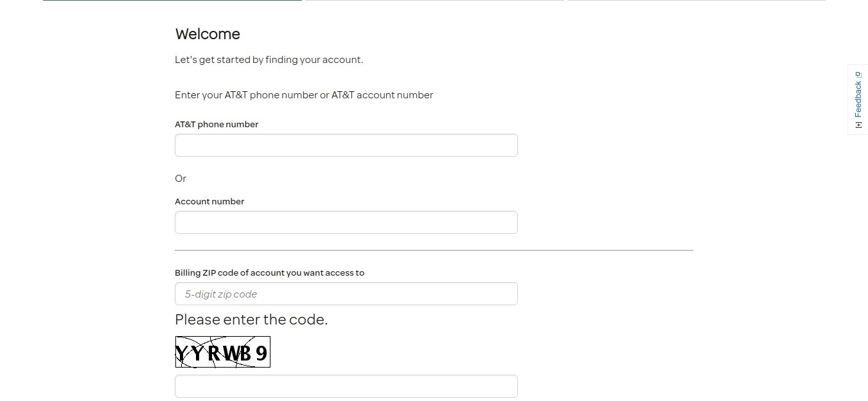Click the captcha code entry box

pos(346,386)
